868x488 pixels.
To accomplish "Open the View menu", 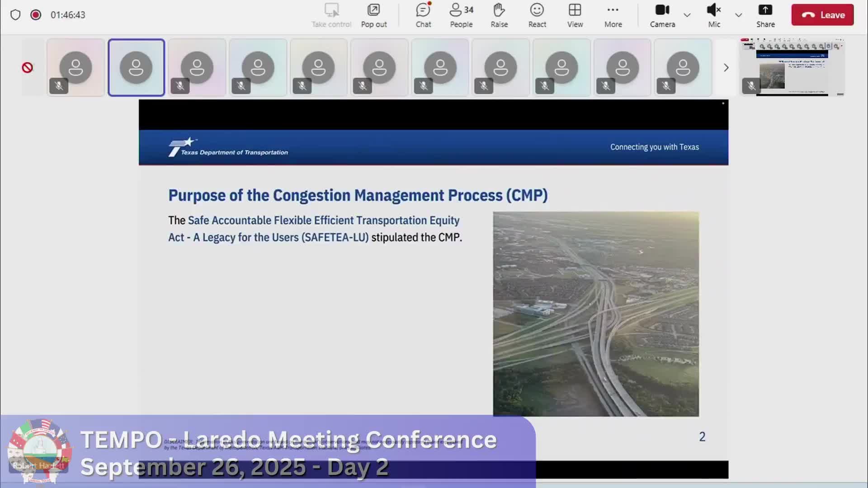I will pyautogui.click(x=574, y=14).
